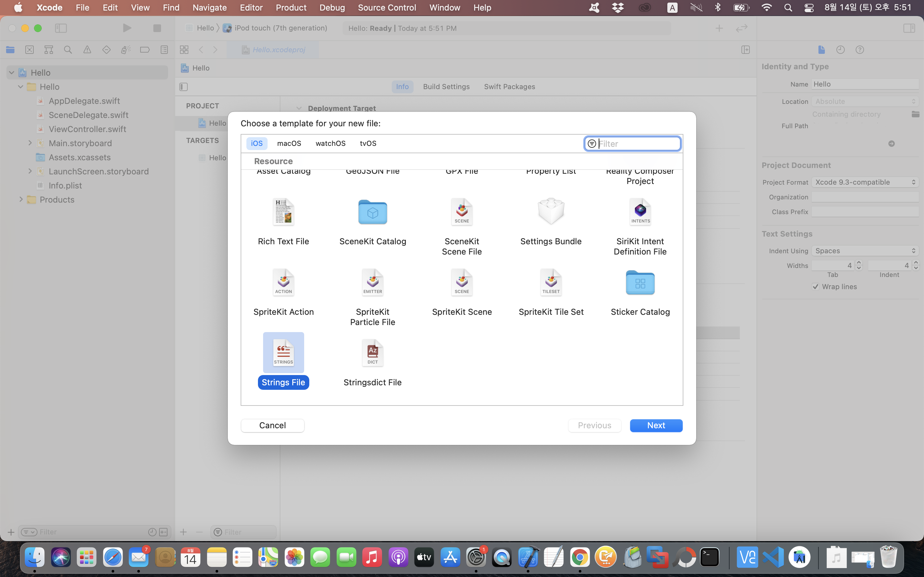Open the Project Format dropdown
Image resolution: width=924 pixels, height=577 pixels.
(864, 182)
